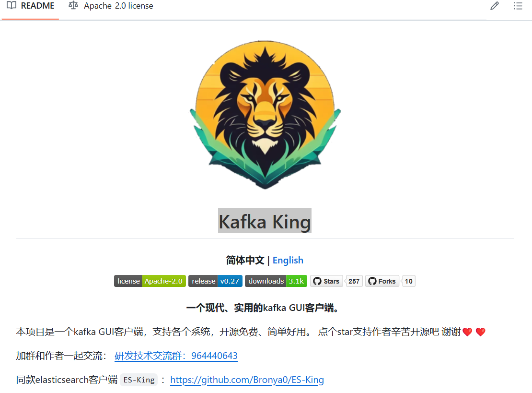Screen dimensions: 532x393
Task: Open the outline list icon
Action: (x=518, y=6)
